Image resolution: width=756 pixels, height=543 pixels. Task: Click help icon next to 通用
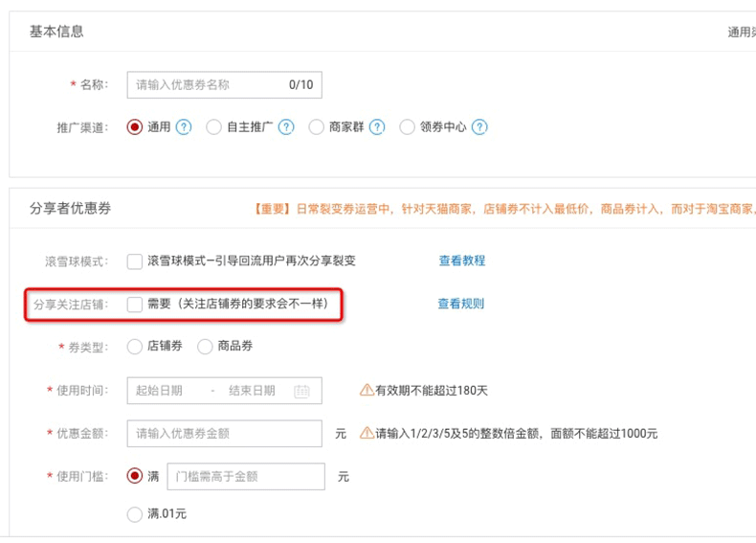184,127
